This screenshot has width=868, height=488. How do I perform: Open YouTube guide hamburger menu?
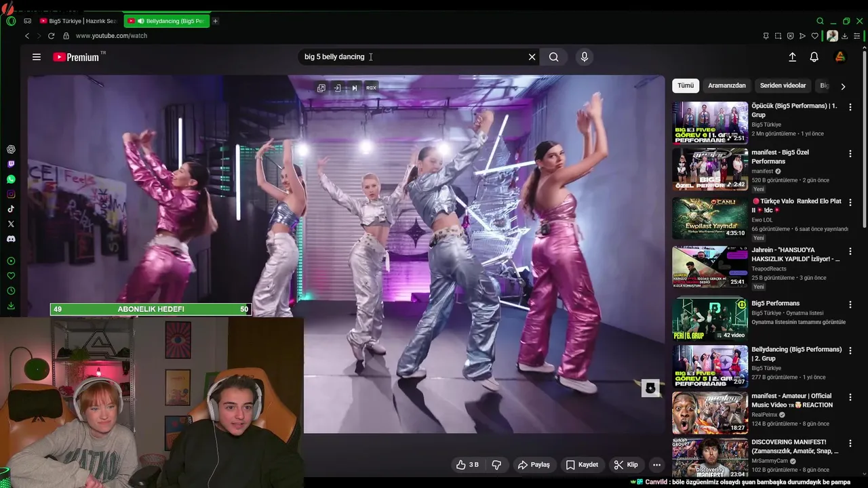tap(37, 57)
